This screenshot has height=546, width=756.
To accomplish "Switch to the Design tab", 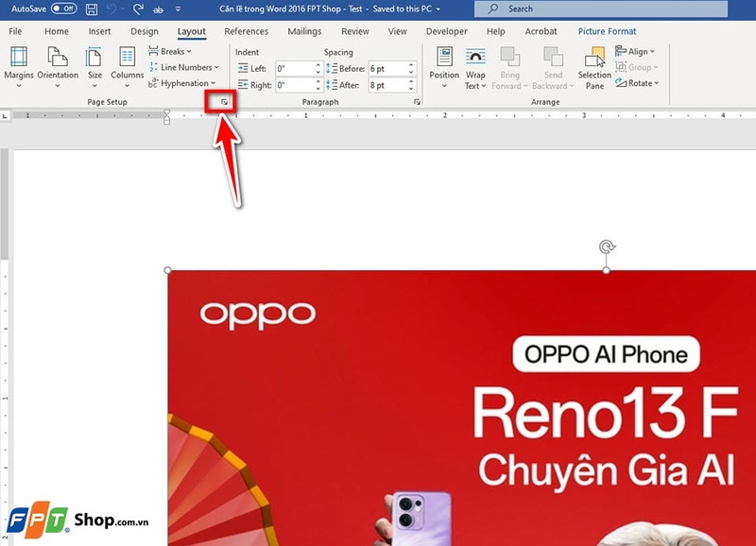I will coord(145,31).
